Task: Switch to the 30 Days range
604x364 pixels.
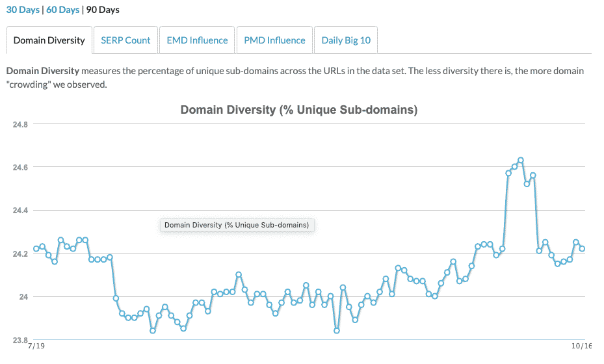Action: [x=23, y=10]
